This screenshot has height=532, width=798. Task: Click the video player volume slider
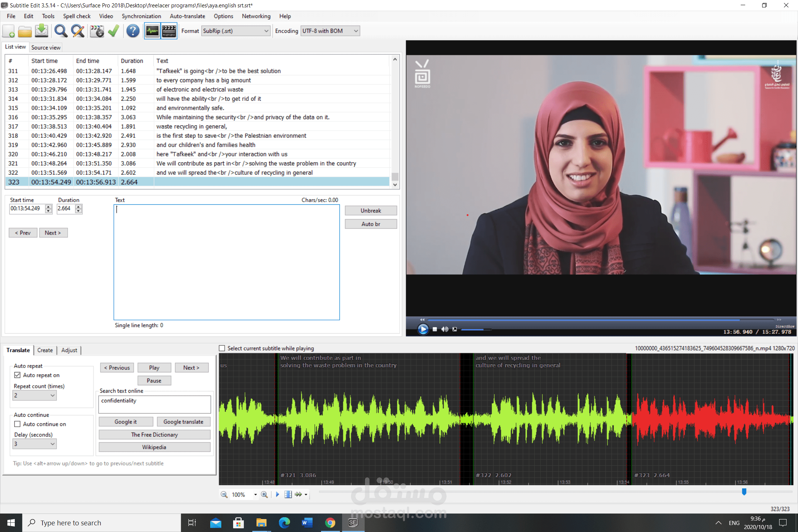tap(476, 329)
